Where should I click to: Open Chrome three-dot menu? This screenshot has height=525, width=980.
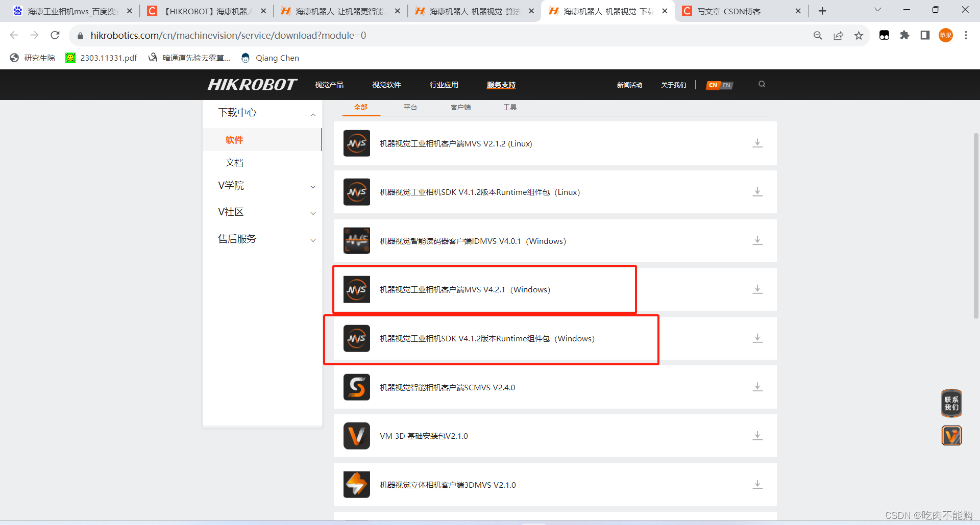(x=966, y=35)
